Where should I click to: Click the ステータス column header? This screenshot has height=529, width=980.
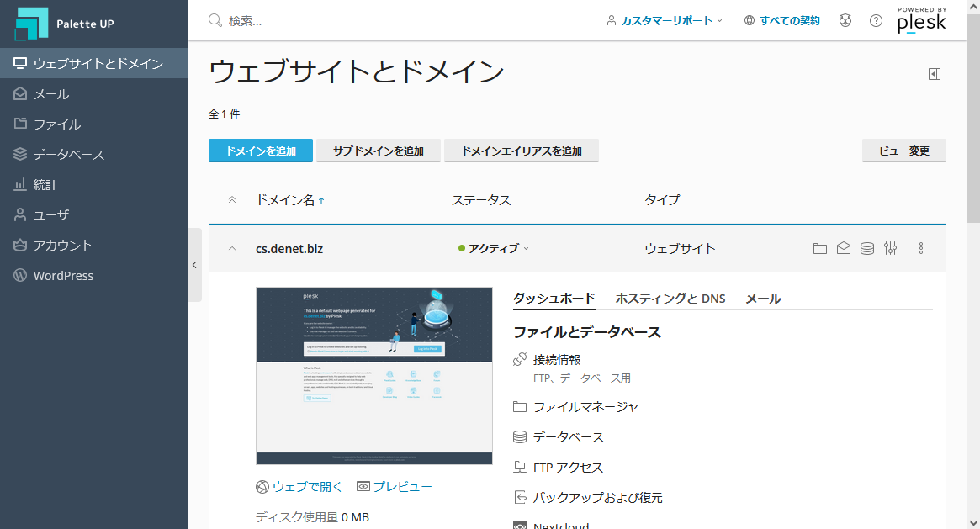click(x=481, y=200)
